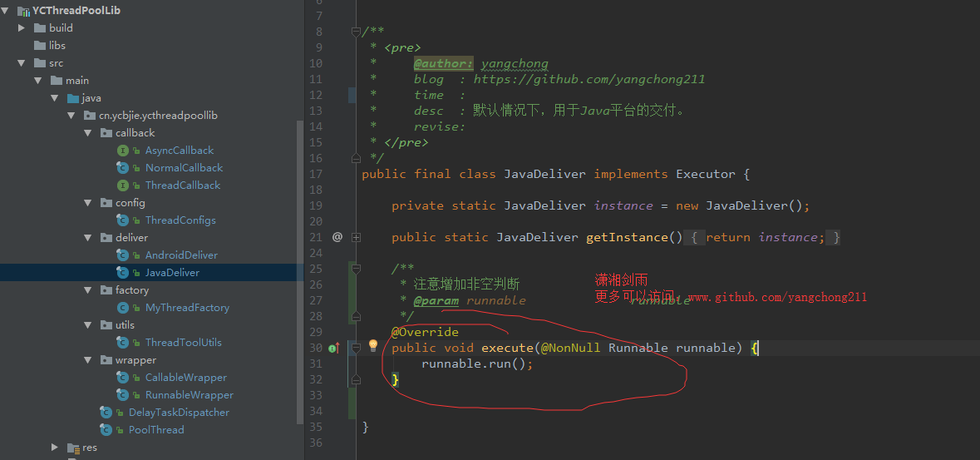Click the cn.ycbjie.ycthreadpoollib package icon
The image size is (980, 460).
pyautogui.click(x=90, y=116)
